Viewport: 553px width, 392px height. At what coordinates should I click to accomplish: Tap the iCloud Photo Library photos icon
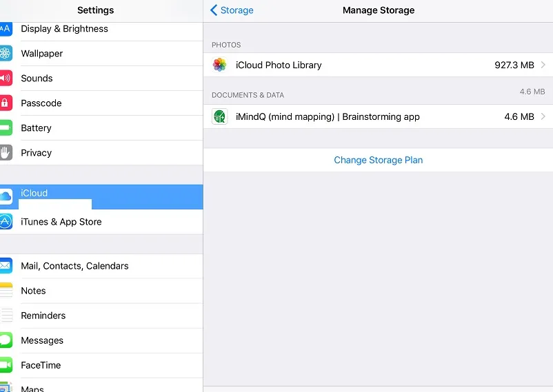pyautogui.click(x=219, y=65)
